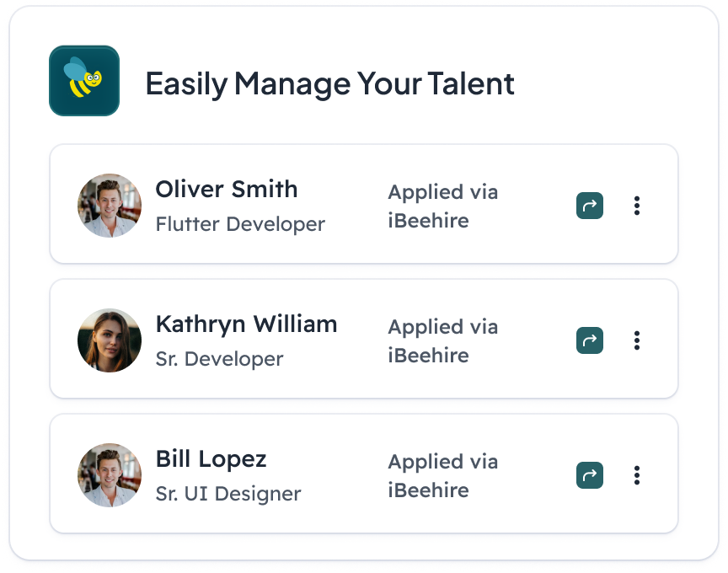Click Applied via iBeehire on Oliver's card
This screenshot has width=728, height=573.
443,206
